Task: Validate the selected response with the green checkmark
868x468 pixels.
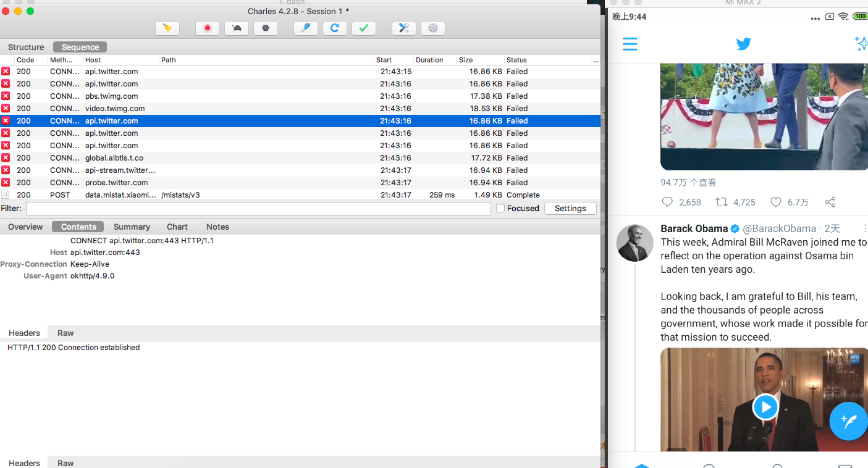Action: pos(364,28)
